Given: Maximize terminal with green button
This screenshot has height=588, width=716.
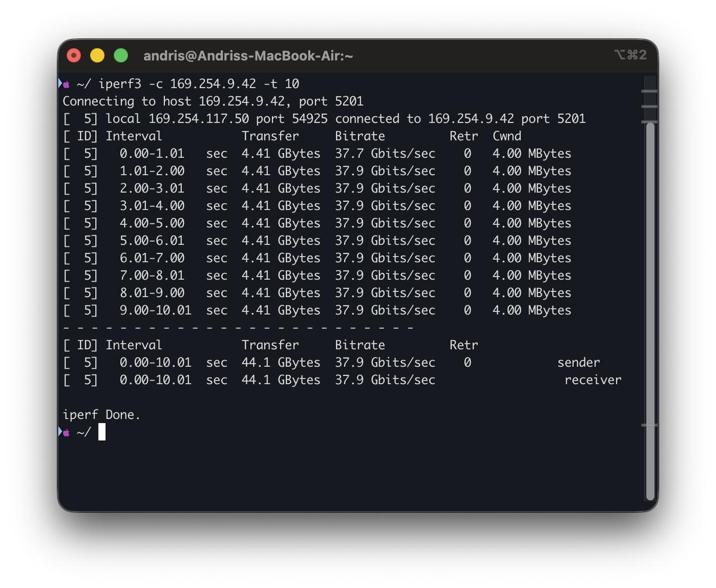Looking at the screenshot, I should tap(121, 55).
